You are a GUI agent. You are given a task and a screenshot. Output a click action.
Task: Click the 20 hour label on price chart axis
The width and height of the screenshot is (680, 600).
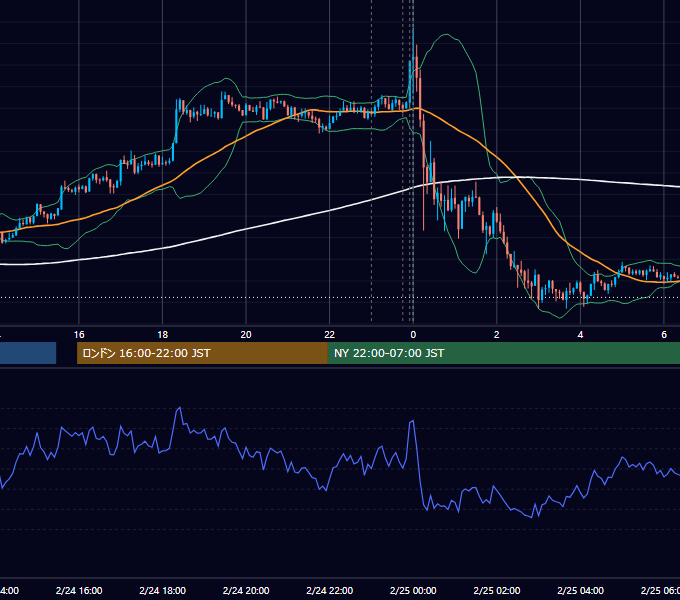246,335
